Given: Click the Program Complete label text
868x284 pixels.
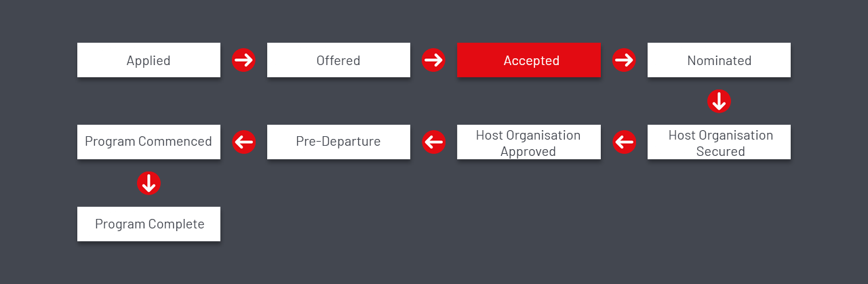Looking at the screenshot, I should click(x=150, y=224).
